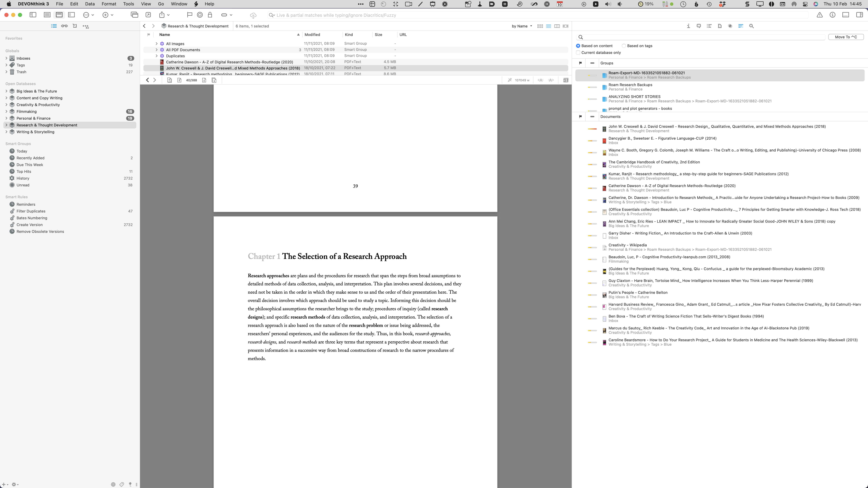Open the document thumbnails inspector icon
Screen dimensions: 868x488
click(719, 26)
